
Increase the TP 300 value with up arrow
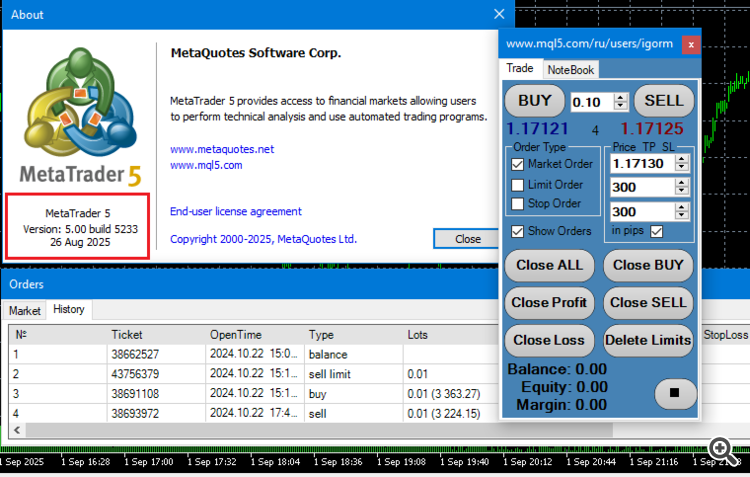point(682,183)
